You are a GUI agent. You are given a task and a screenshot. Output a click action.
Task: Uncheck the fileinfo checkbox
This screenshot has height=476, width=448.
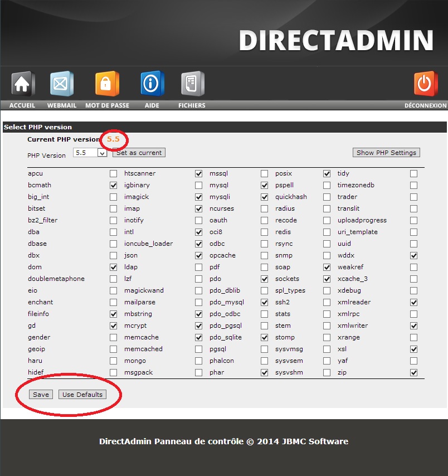[x=113, y=314]
